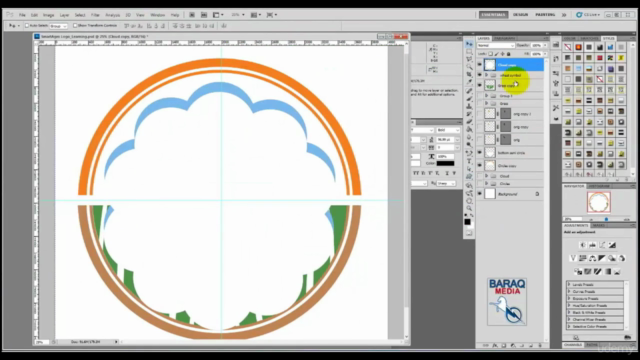Image resolution: width=640 pixels, height=360 pixels.
Task: Select the Spot Healing Brush tool
Action: pyautogui.click(x=469, y=91)
